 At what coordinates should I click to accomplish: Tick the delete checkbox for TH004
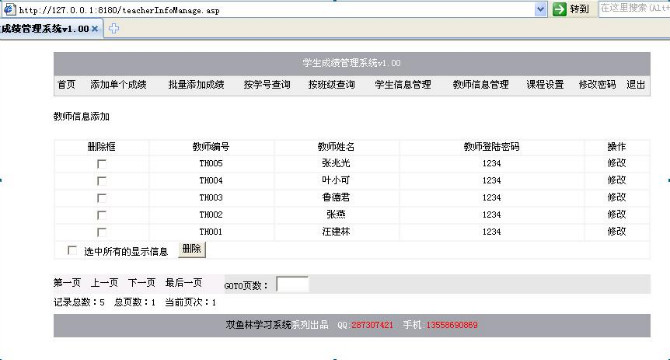click(x=101, y=181)
